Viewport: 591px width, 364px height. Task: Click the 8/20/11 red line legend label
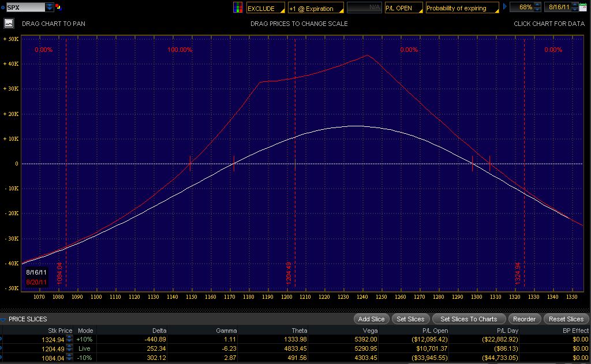(36, 282)
